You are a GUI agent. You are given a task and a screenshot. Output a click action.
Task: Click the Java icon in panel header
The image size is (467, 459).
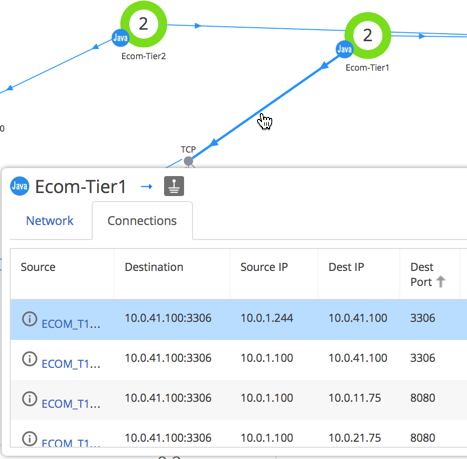coord(20,186)
